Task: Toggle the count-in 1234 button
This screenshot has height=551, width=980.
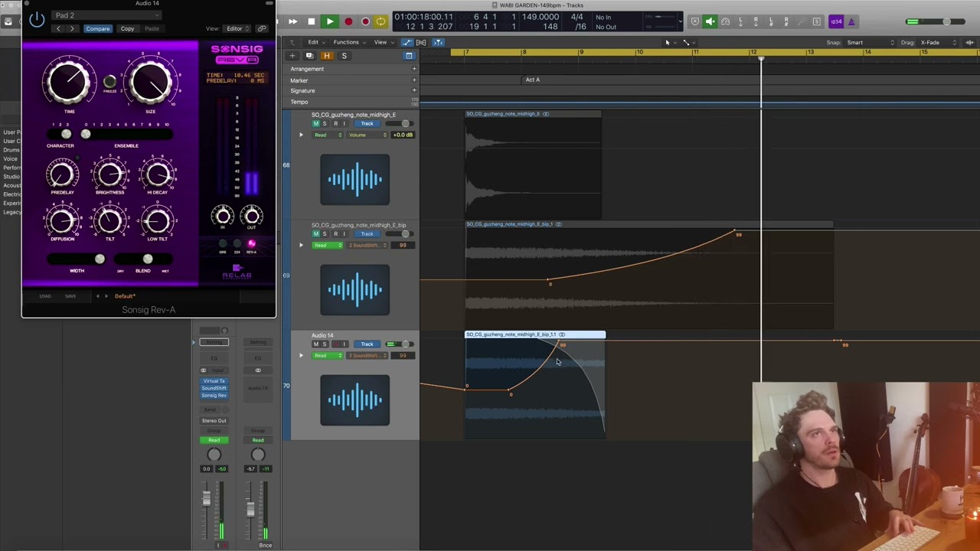Action: (835, 21)
